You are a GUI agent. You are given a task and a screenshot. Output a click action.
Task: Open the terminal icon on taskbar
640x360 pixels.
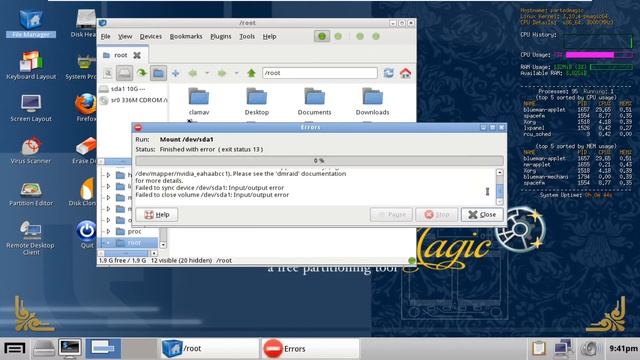tap(70, 348)
